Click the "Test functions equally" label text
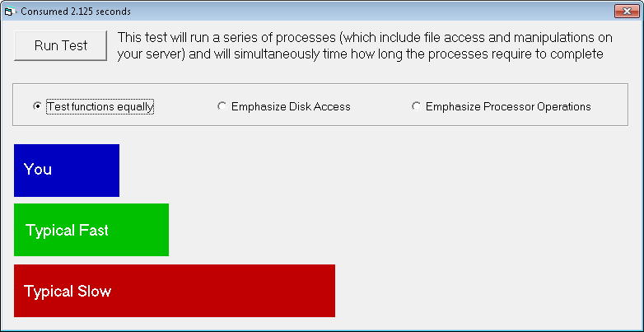Image resolution: width=644 pixels, height=332 pixels. pyautogui.click(x=100, y=106)
